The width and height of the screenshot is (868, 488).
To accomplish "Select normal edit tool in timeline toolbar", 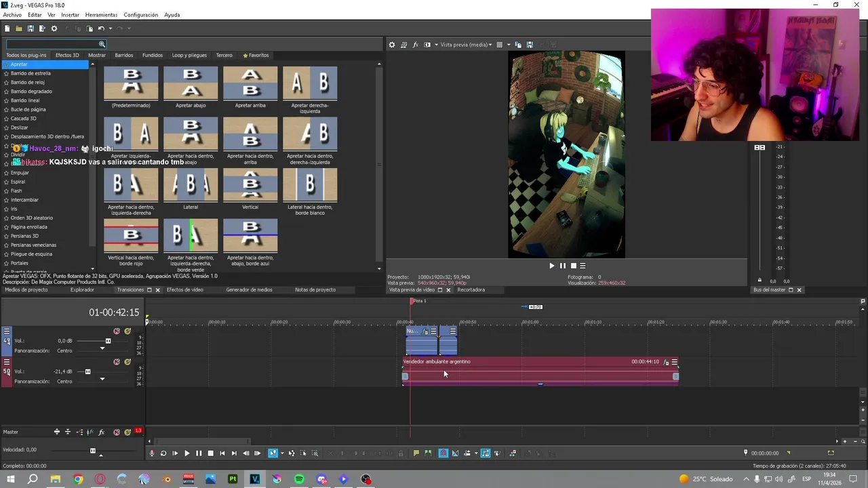I will click(273, 453).
